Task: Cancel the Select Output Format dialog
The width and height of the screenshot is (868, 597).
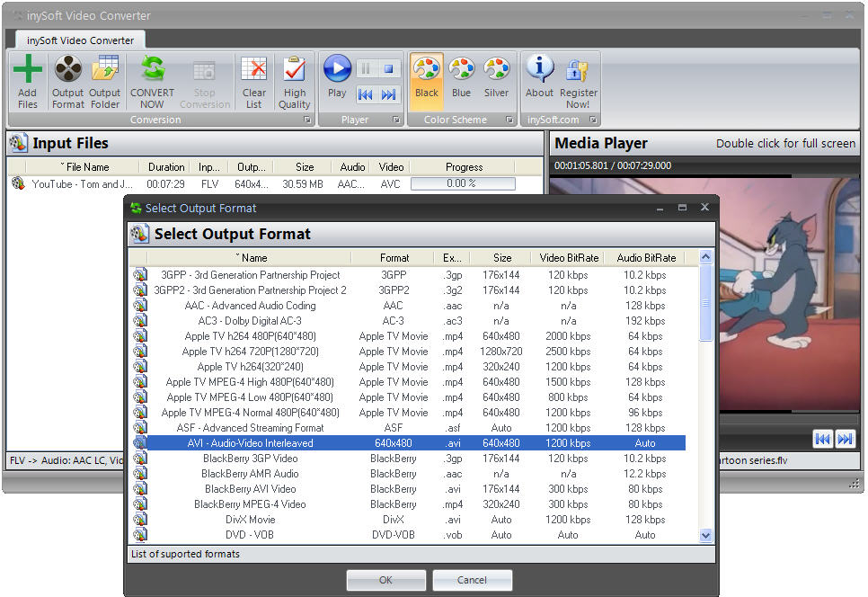Action: (473, 580)
